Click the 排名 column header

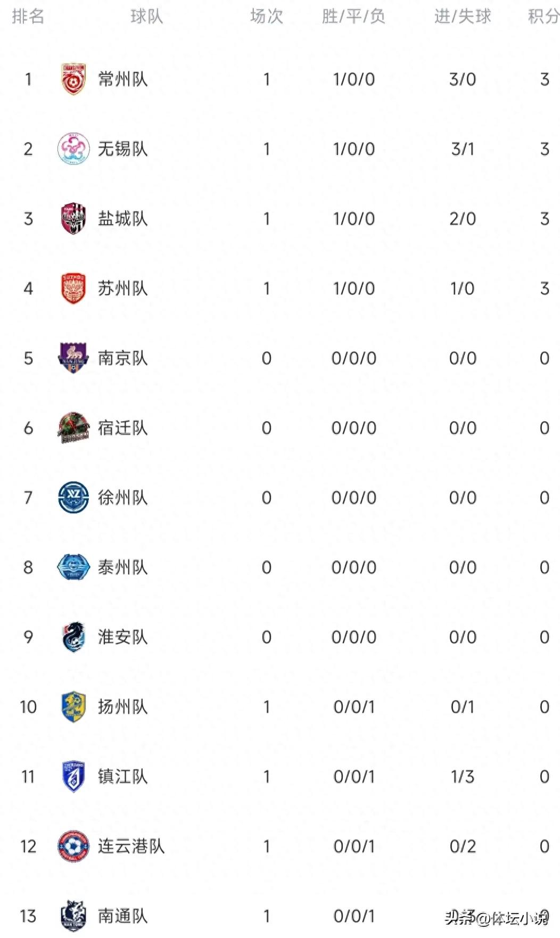29,18
